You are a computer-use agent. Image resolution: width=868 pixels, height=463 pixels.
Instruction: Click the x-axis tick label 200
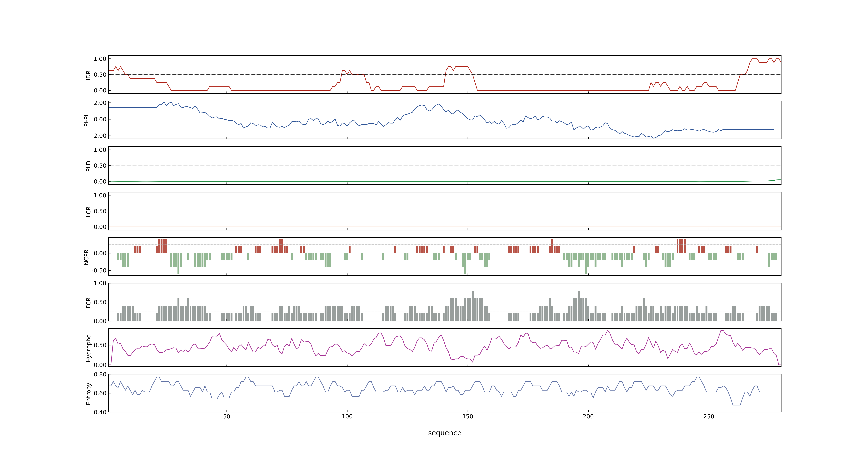pos(588,416)
